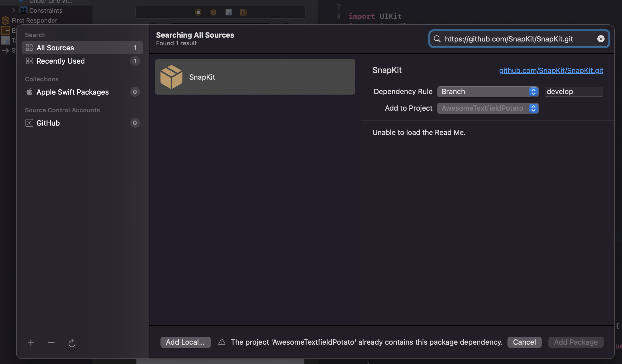Screen dimensions: 622x364
Task: Open the github.com/SnapKit/SnapKit.git link
Action: point(551,71)
